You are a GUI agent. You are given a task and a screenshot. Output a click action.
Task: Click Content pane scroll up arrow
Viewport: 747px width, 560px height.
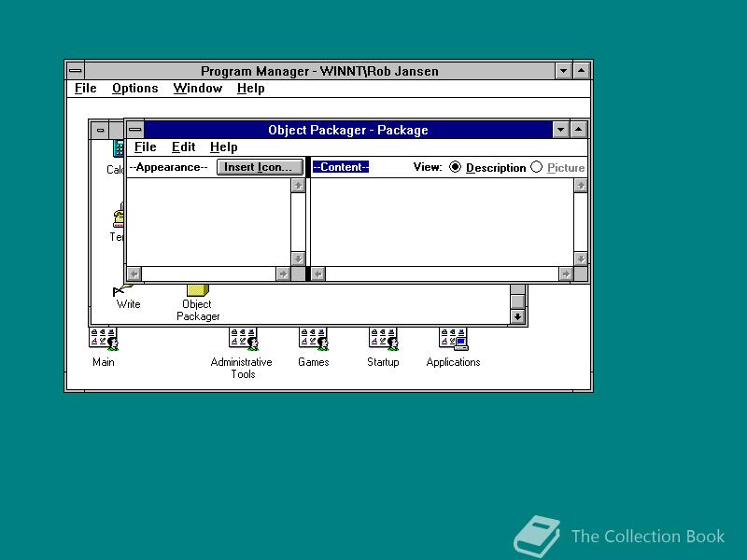pyautogui.click(x=581, y=186)
